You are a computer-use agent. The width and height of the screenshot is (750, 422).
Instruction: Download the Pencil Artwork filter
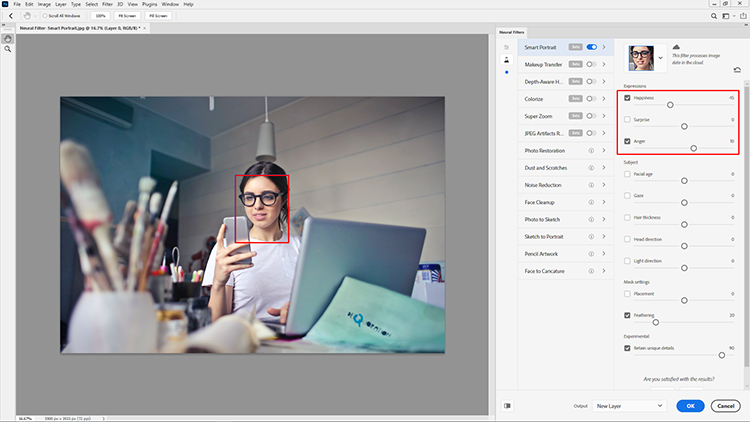pos(591,254)
